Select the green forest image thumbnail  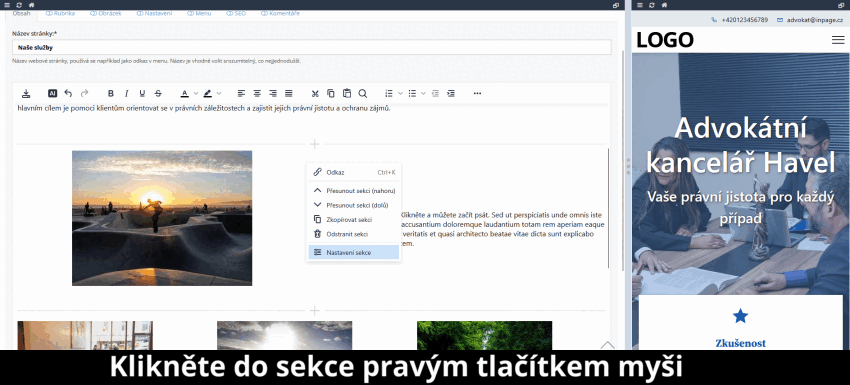pyautogui.click(x=484, y=335)
